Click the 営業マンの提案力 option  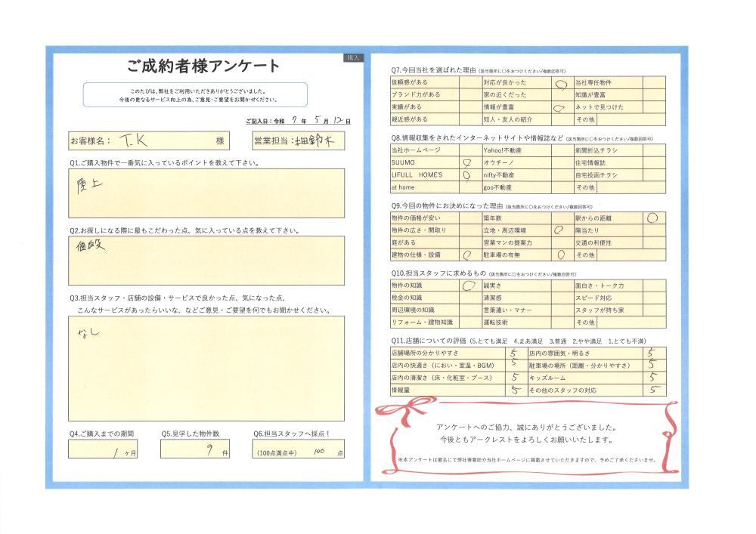[508, 242]
